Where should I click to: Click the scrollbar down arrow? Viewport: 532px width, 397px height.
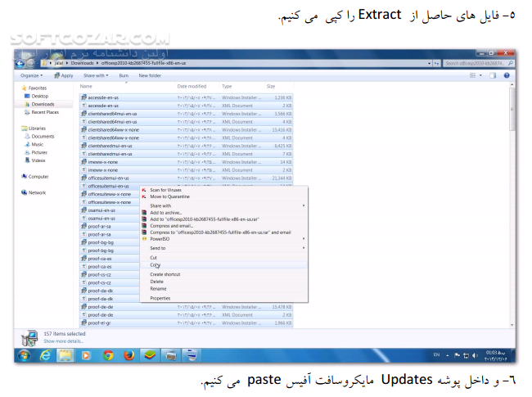[512, 325]
